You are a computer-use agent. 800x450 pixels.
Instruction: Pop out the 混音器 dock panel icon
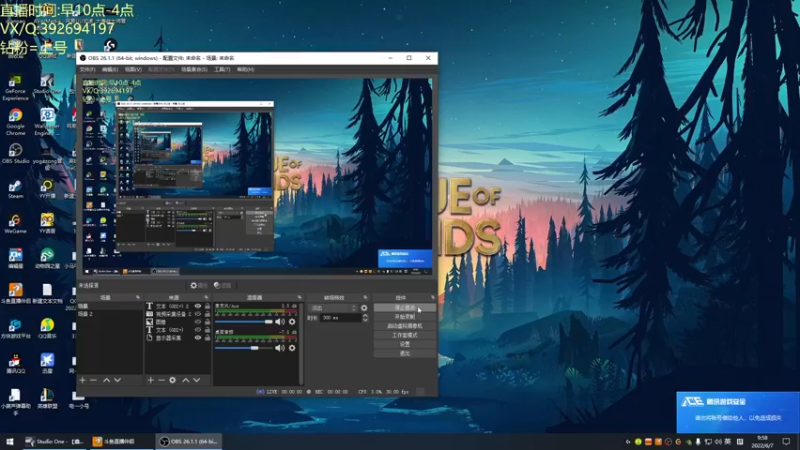pyautogui.click(x=299, y=297)
